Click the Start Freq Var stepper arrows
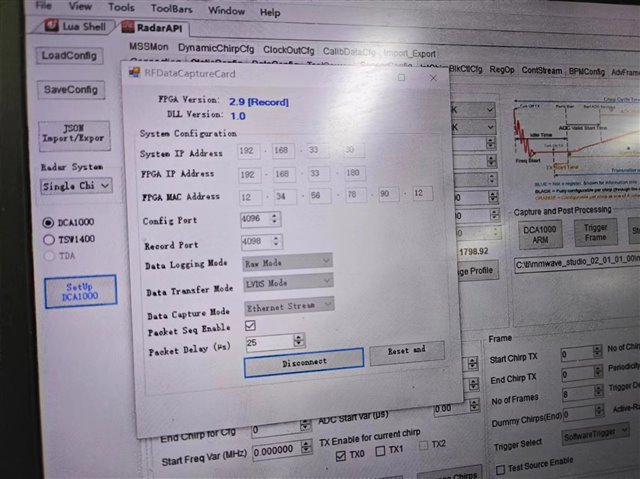Viewport: 640px width, 479px height. pyautogui.click(x=306, y=448)
